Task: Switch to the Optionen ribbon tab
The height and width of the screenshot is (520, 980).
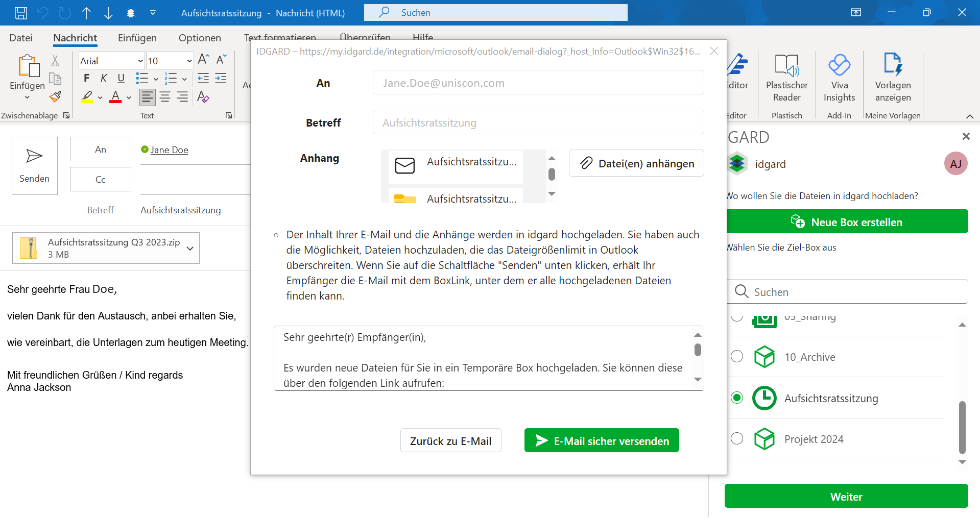Action: coord(200,38)
